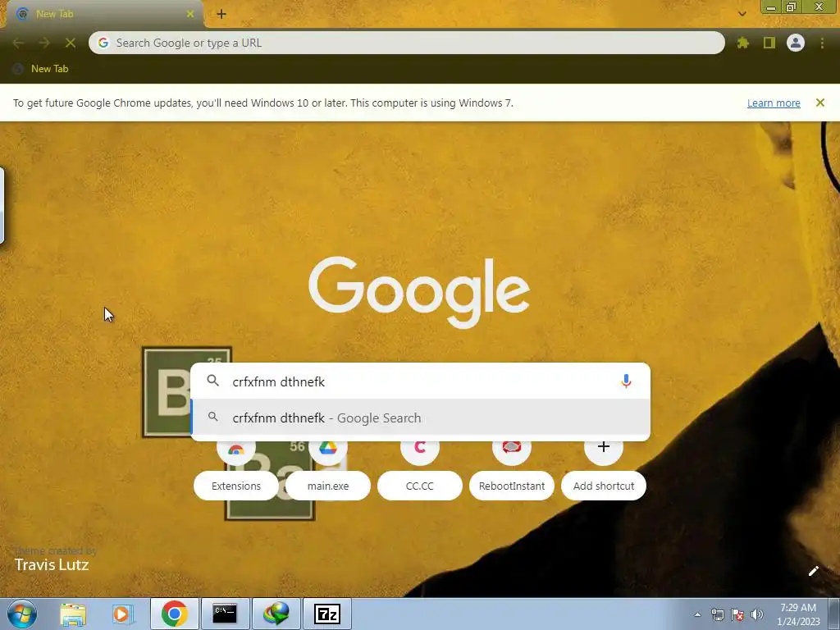Go forward to the next page
Screen dimensions: 840x630
coord(44,43)
